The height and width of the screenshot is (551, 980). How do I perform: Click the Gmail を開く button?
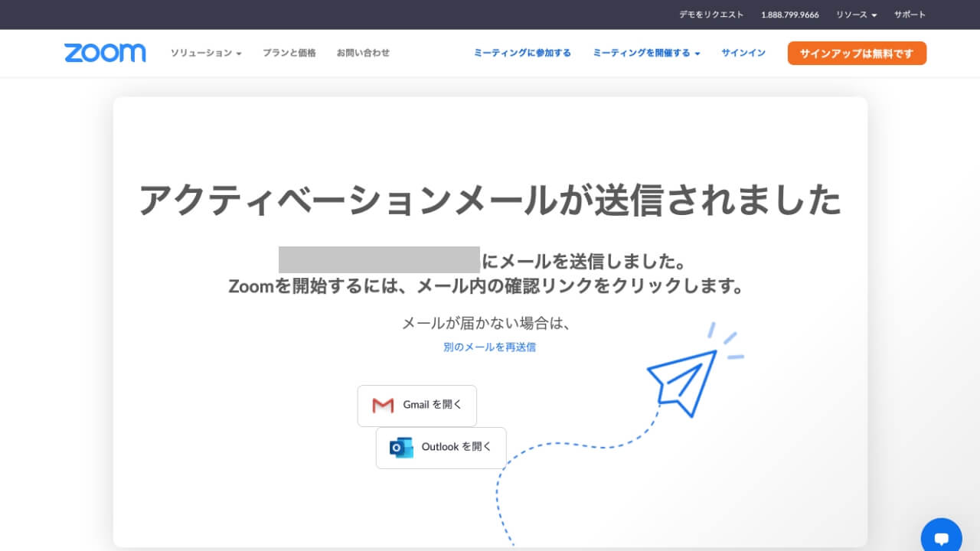pyautogui.click(x=417, y=406)
